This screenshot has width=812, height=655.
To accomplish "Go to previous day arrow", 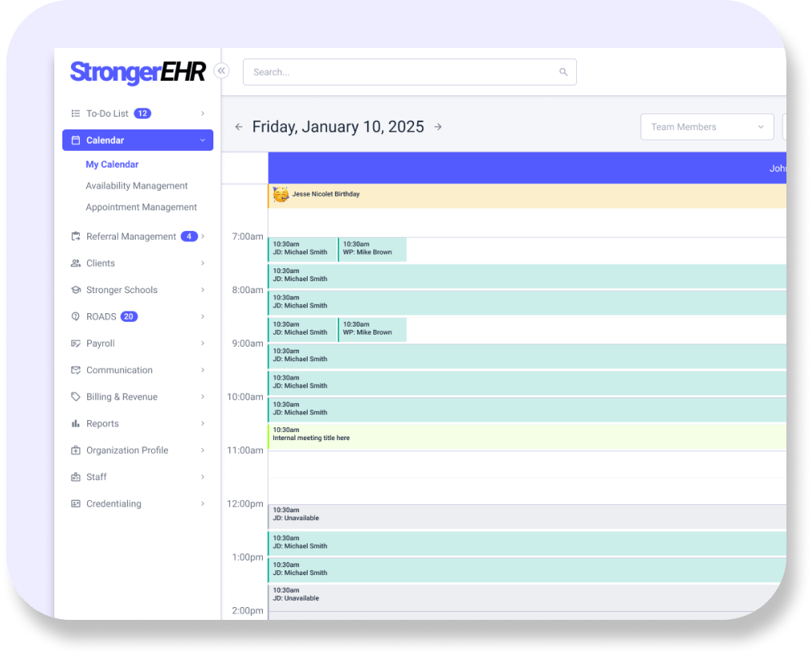I will click(238, 127).
